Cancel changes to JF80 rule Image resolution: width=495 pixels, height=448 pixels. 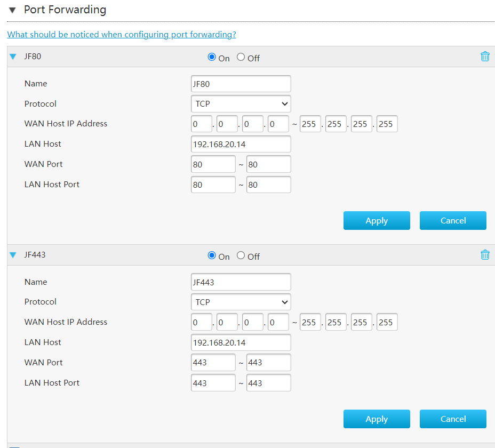(453, 221)
